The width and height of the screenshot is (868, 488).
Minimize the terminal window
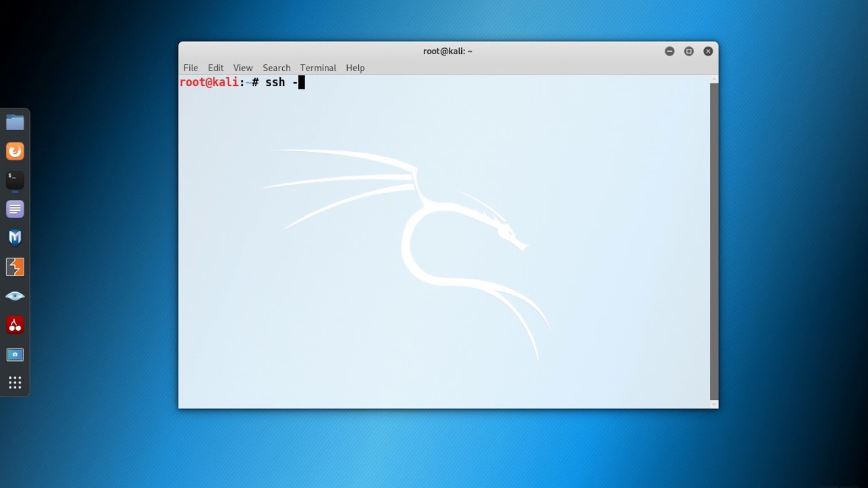(670, 51)
